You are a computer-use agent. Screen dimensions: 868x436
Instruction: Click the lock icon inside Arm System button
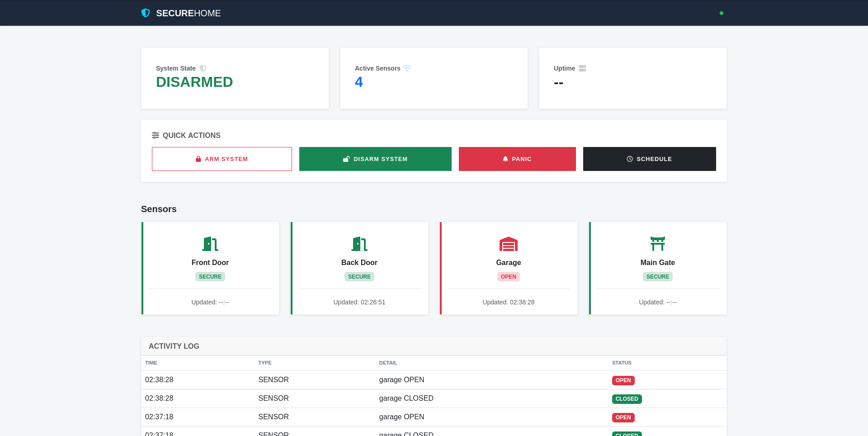pos(198,159)
